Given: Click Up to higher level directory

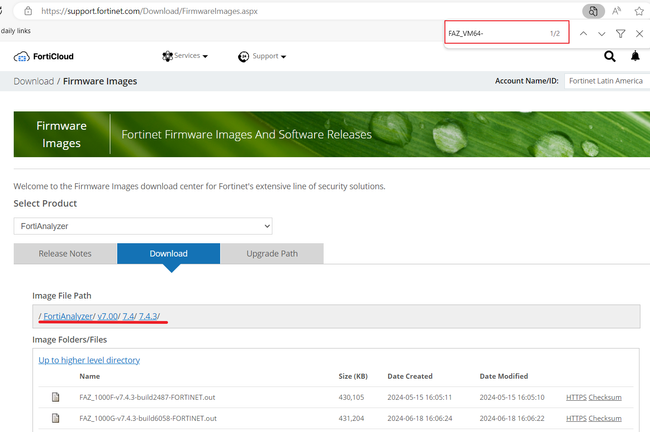Looking at the screenshot, I should click(89, 360).
